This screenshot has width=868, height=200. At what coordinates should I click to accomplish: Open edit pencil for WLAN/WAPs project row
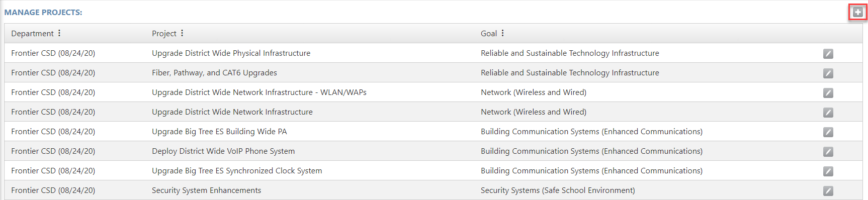(828, 93)
